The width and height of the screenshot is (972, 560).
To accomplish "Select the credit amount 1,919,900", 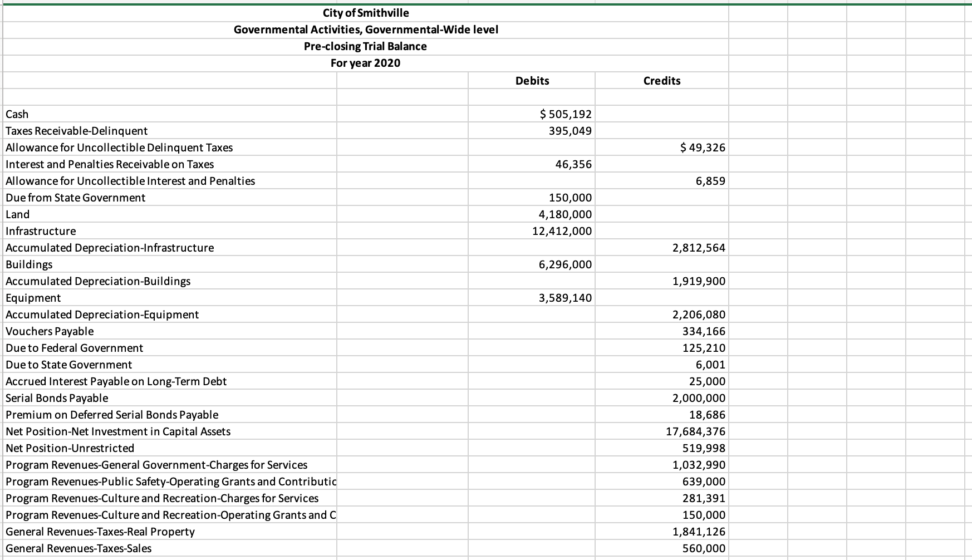I will tap(699, 281).
